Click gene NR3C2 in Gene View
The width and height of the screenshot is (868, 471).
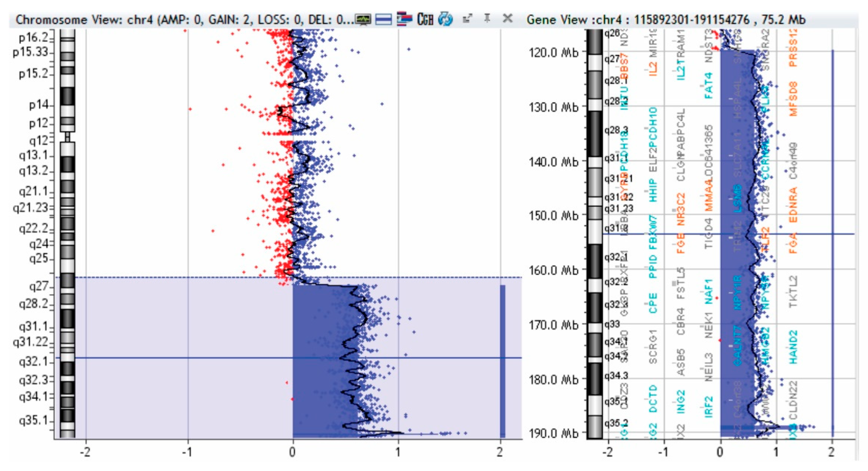[x=681, y=209]
